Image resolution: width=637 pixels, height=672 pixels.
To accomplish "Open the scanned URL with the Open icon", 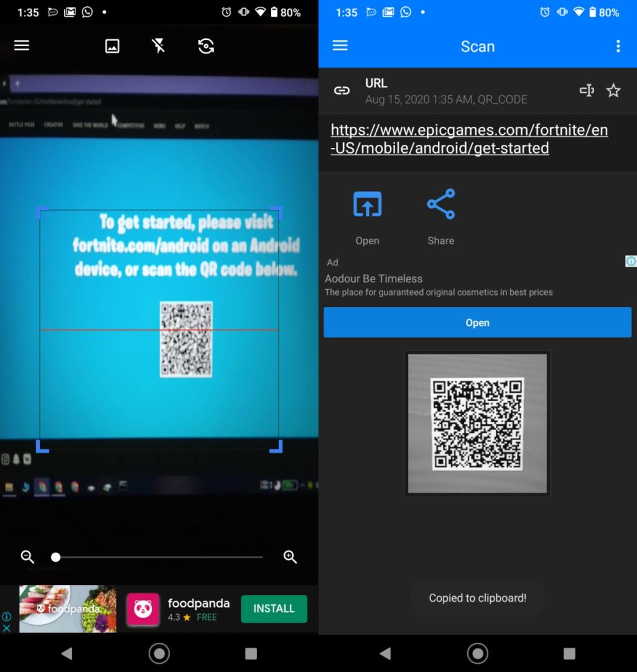I will pyautogui.click(x=367, y=204).
